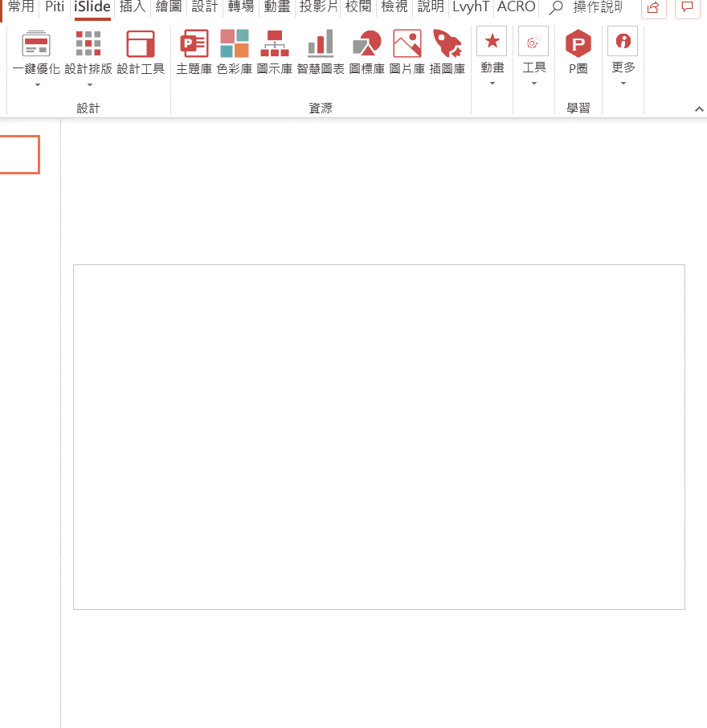Switch to the 轉場 tab
Screen dimensions: 707x728
point(241,7)
